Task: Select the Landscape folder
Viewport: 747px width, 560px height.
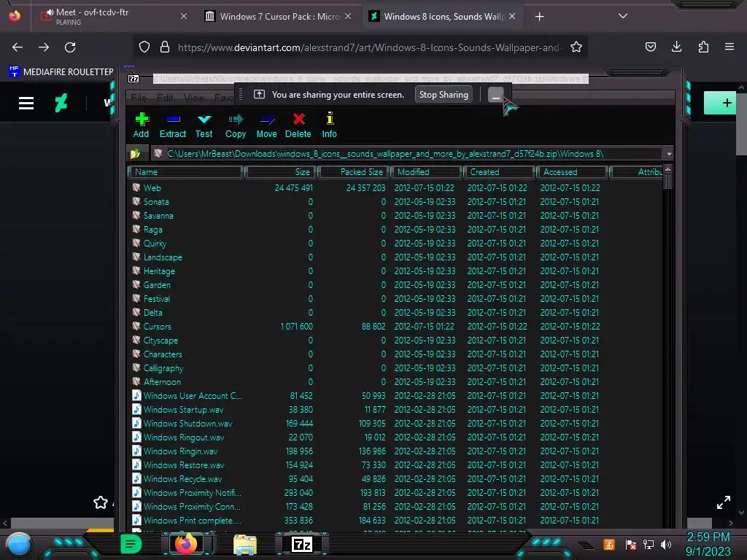Action: tap(163, 257)
